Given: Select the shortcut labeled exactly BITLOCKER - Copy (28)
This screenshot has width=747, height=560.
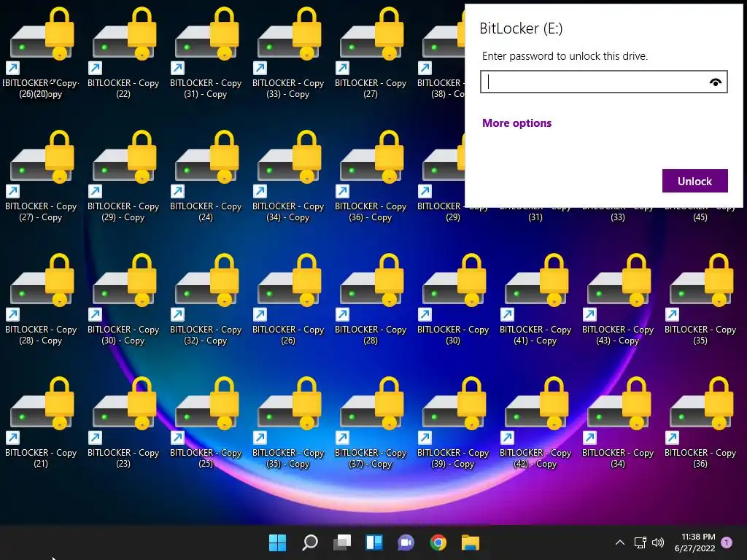Looking at the screenshot, I should coord(370,298).
